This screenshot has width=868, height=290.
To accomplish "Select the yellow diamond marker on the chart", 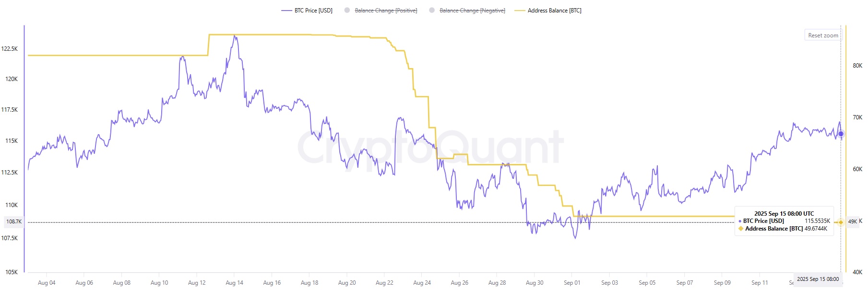I will point(840,222).
